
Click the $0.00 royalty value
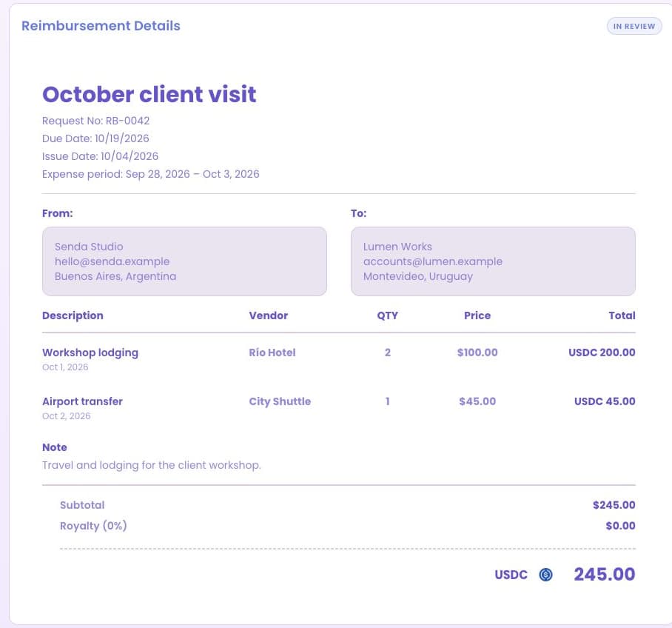pos(620,526)
